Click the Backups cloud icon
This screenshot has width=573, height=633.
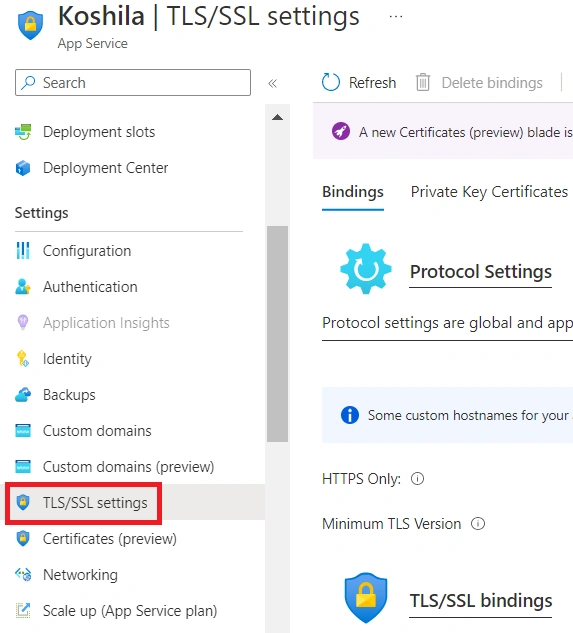[23, 394]
